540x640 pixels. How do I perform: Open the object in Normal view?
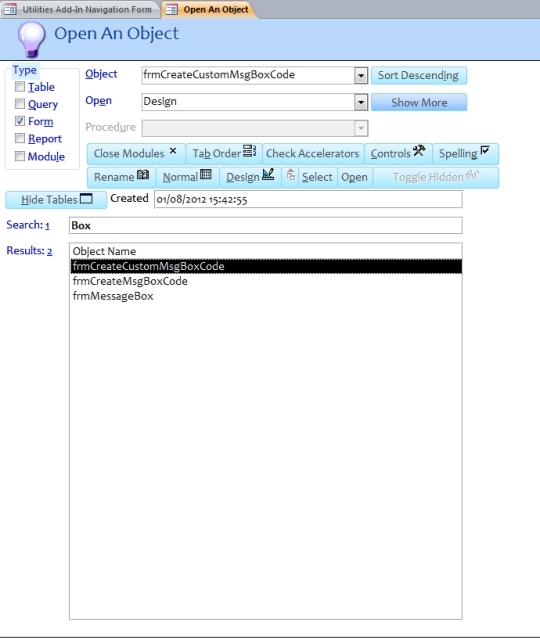(187, 177)
